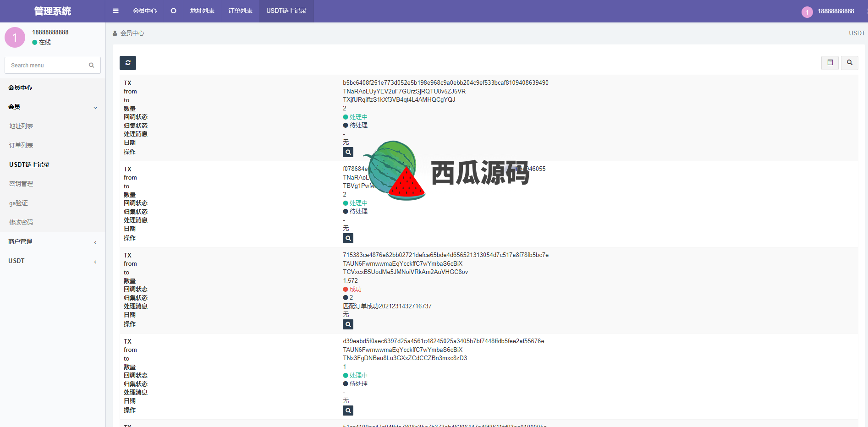Toggle the sidebar with the hamburger icon
This screenshot has width=868, height=427.
coord(115,11)
